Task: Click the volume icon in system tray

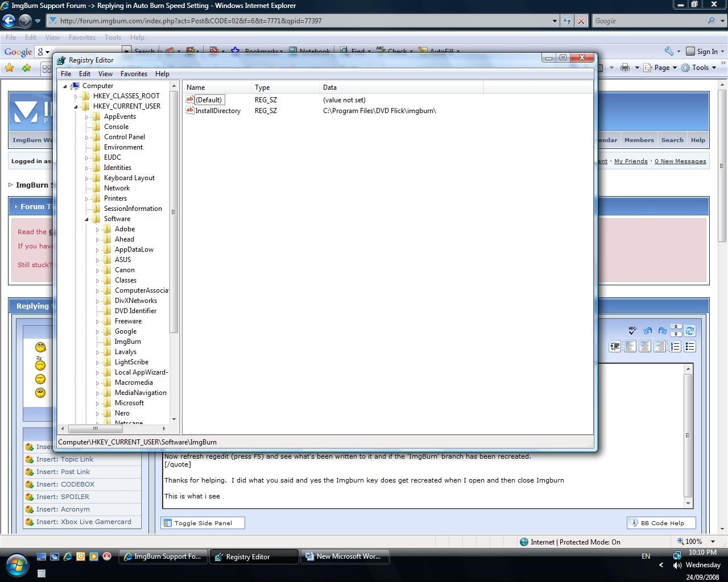Action: (x=677, y=566)
